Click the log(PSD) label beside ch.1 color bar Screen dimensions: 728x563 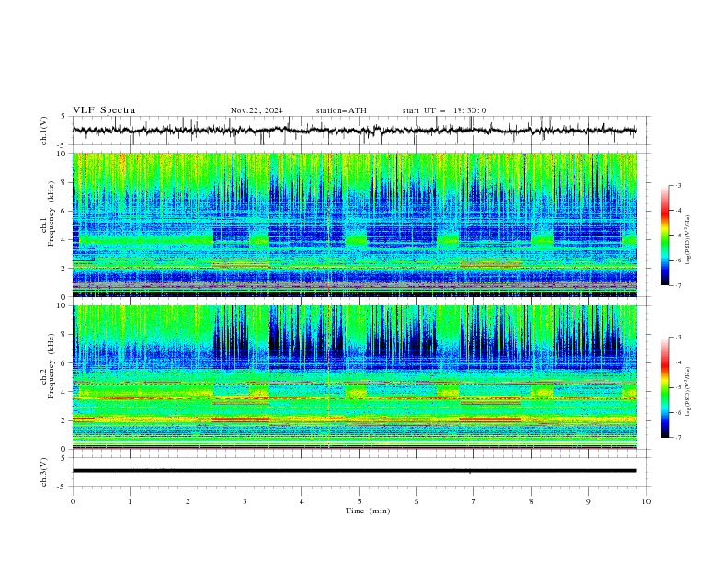(688, 240)
